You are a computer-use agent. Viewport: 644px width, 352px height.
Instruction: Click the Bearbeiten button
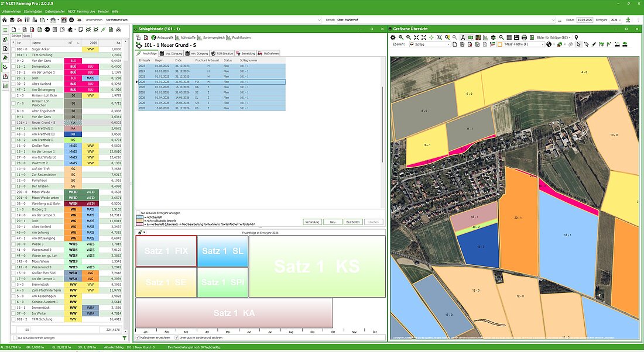pos(352,222)
